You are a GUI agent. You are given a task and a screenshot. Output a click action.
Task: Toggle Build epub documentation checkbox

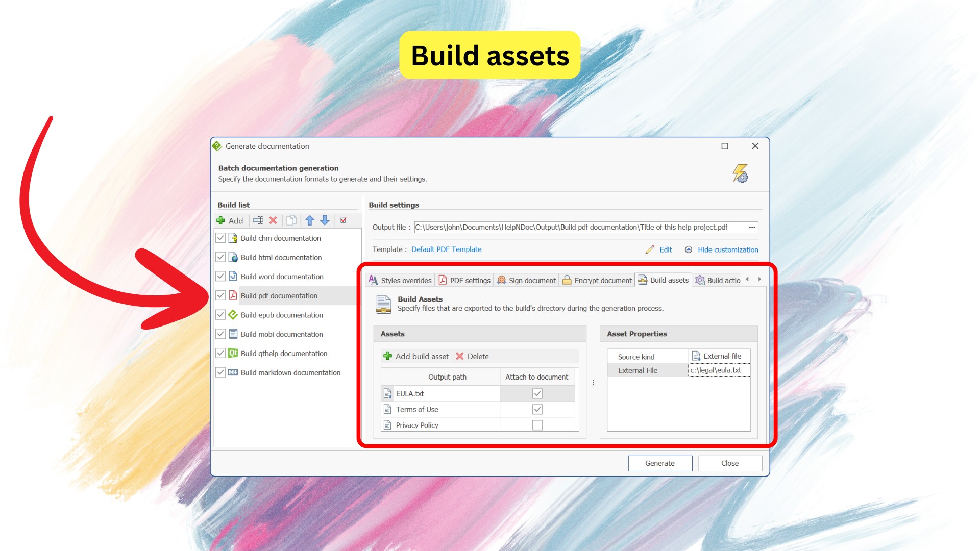coord(220,315)
